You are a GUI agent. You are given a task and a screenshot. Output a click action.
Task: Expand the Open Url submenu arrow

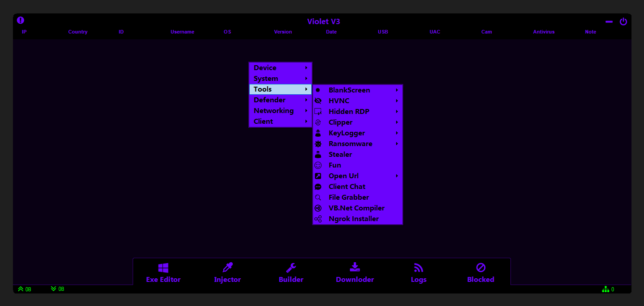click(x=397, y=176)
